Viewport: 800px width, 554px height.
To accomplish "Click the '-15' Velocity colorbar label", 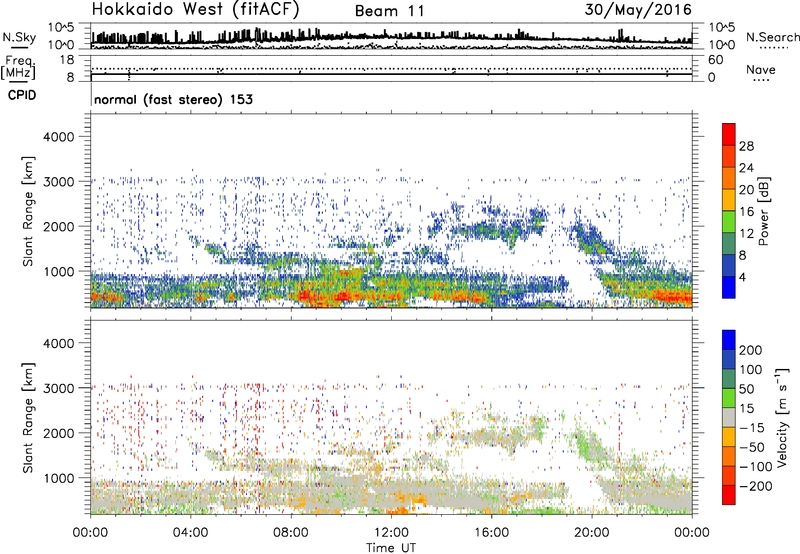I will (x=752, y=428).
